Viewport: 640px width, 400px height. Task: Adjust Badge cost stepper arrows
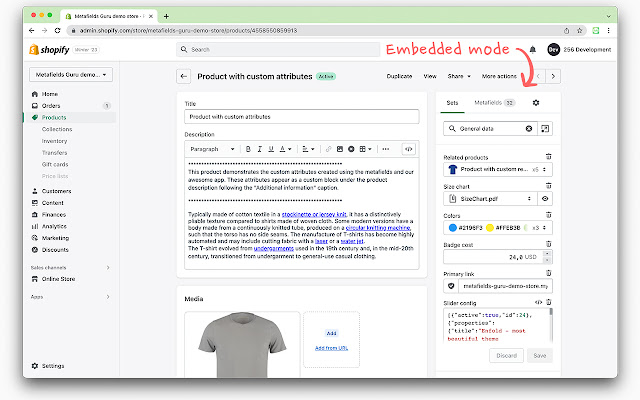547,257
